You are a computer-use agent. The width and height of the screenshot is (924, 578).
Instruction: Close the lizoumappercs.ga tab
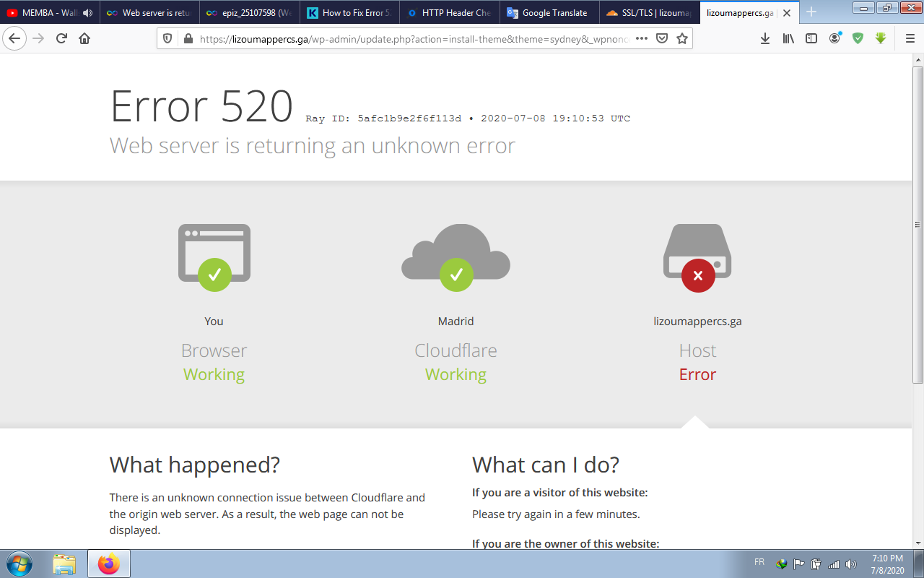click(x=787, y=13)
